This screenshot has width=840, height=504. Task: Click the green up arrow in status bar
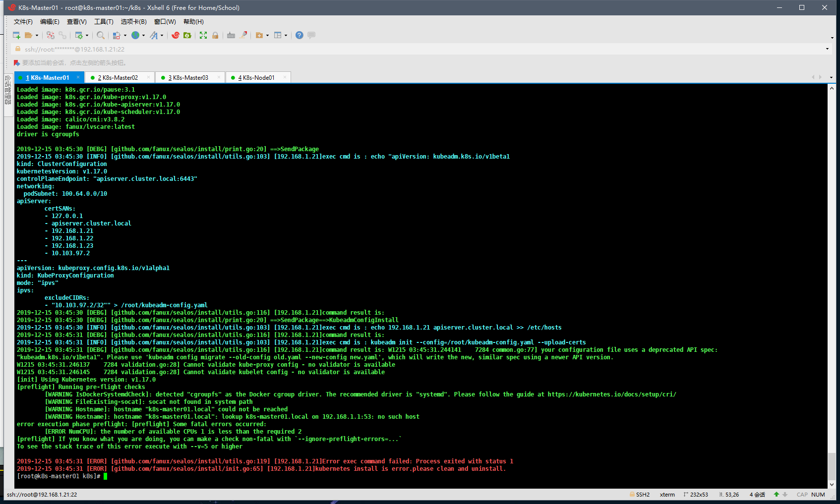(776, 494)
